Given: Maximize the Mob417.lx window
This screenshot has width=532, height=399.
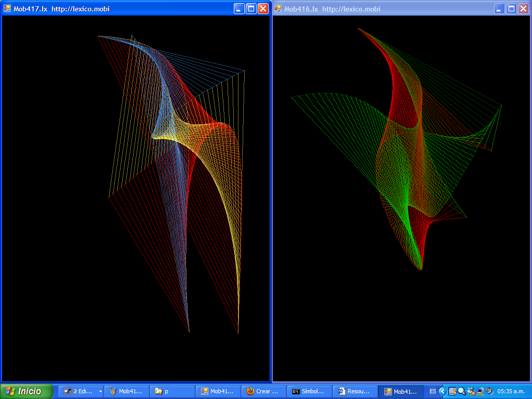Looking at the screenshot, I should pos(251,9).
